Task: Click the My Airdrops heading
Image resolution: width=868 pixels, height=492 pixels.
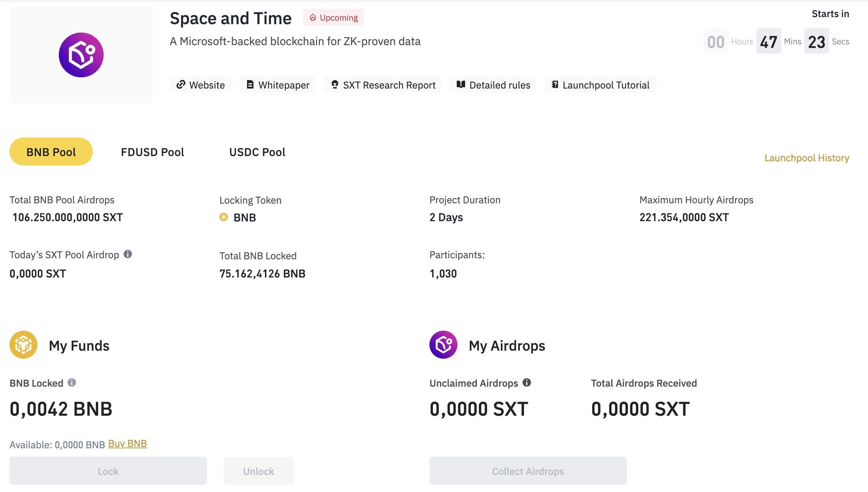Action: point(507,346)
